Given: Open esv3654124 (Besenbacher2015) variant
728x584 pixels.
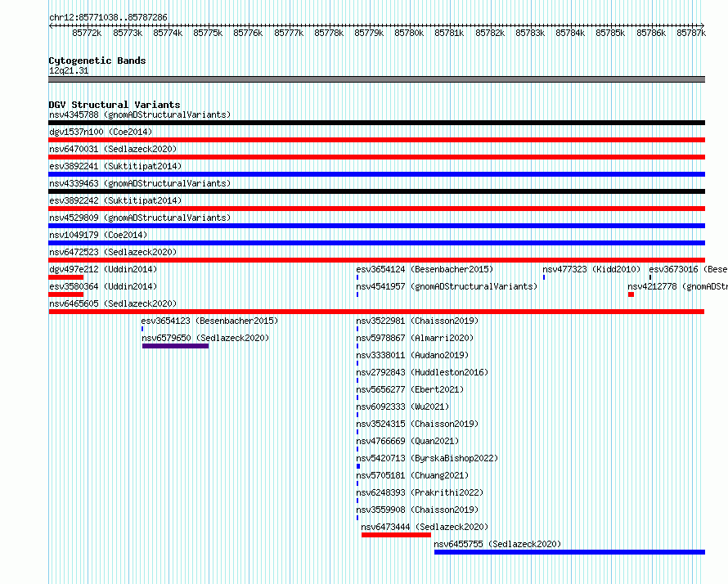Looking at the screenshot, I should click(x=425, y=269).
